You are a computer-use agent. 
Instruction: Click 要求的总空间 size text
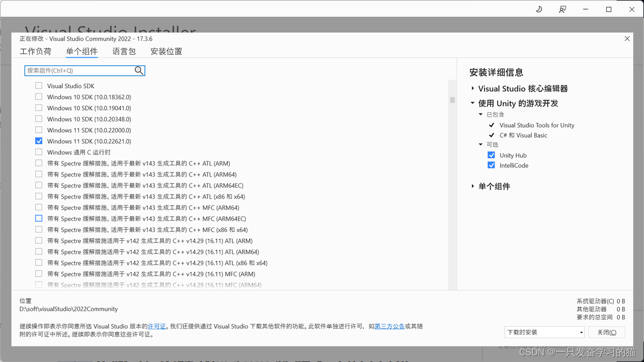point(601,317)
